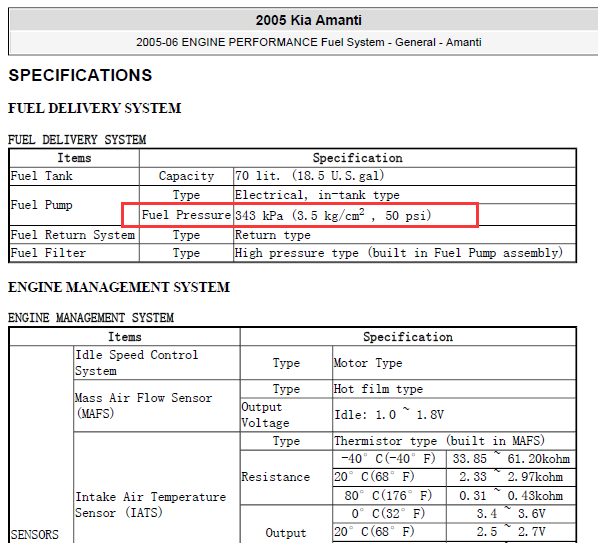The height and width of the screenshot is (543, 598).
Task: Click the '2005 Kia Amanti' title
Action: (309, 20)
